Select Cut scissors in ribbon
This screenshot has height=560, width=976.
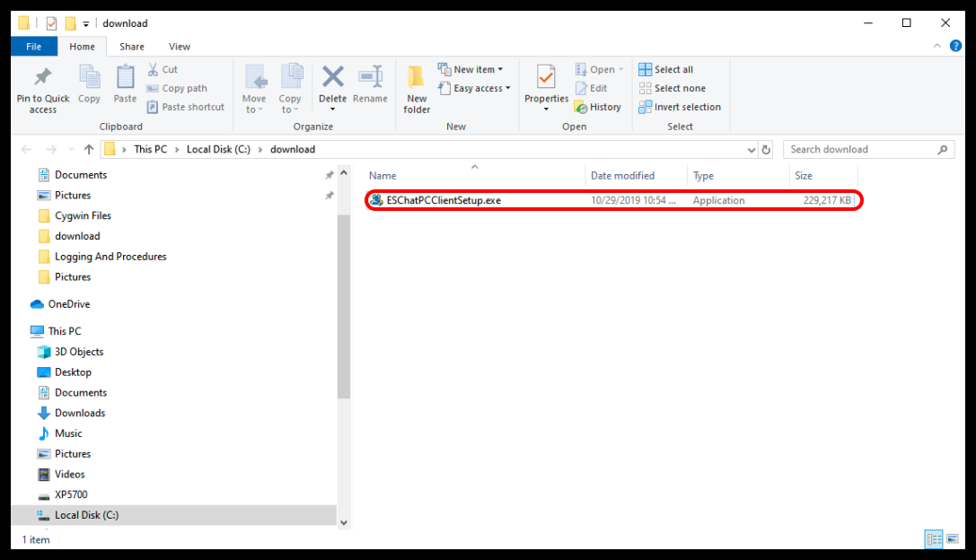pos(163,70)
